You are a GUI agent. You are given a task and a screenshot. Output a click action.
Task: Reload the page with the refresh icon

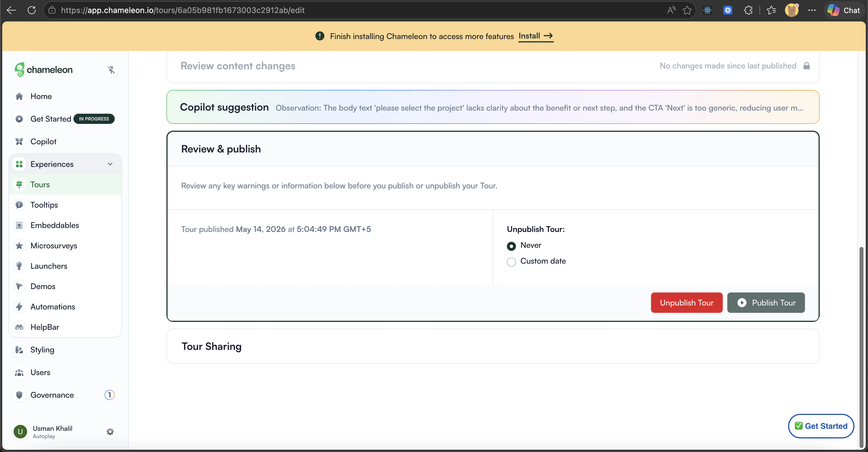pyautogui.click(x=32, y=10)
